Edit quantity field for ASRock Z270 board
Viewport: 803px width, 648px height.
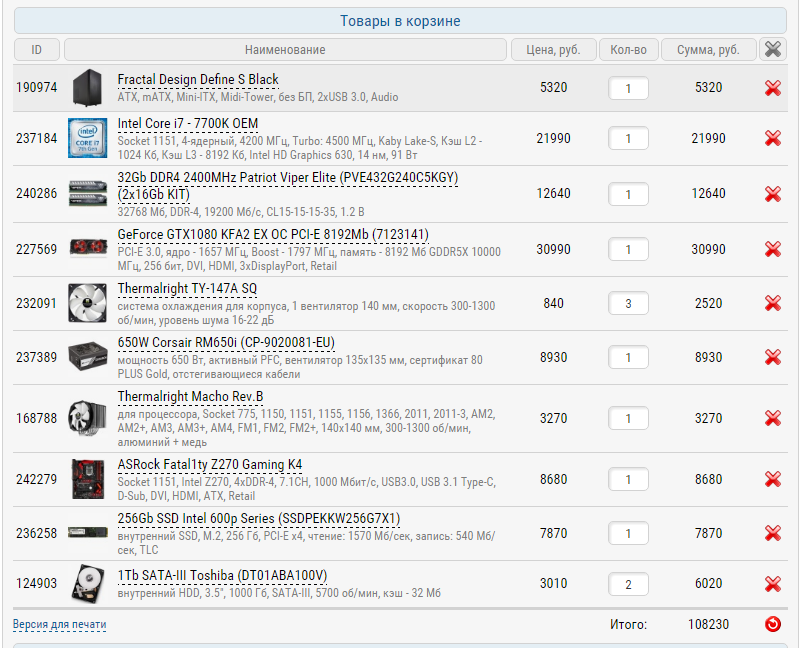628,479
